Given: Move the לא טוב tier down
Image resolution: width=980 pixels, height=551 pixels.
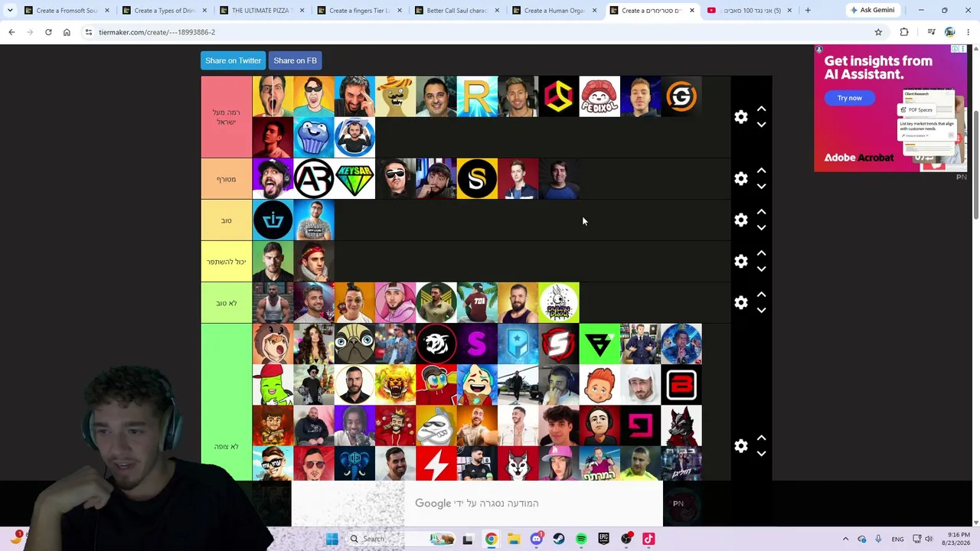Looking at the screenshot, I should pos(761,310).
